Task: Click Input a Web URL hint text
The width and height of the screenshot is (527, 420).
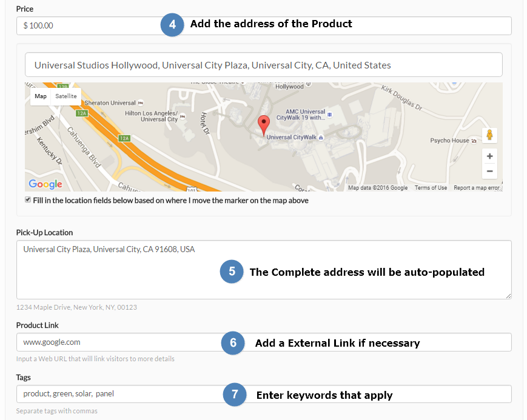Action: point(95,359)
